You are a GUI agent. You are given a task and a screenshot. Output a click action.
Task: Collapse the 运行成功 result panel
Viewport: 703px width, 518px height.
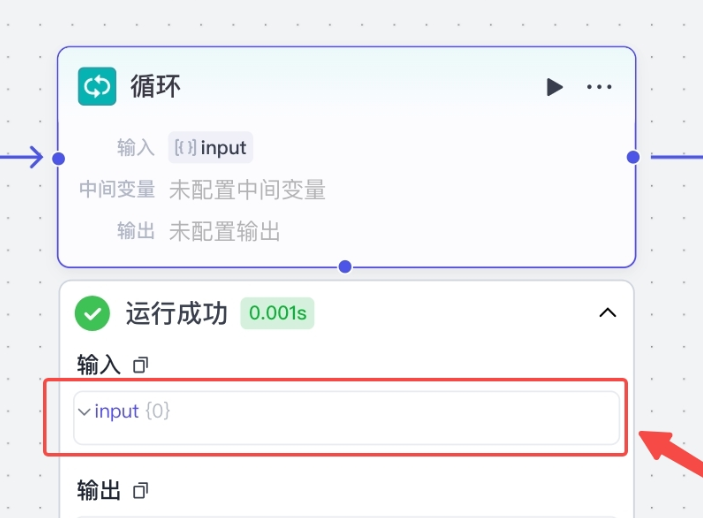point(606,313)
